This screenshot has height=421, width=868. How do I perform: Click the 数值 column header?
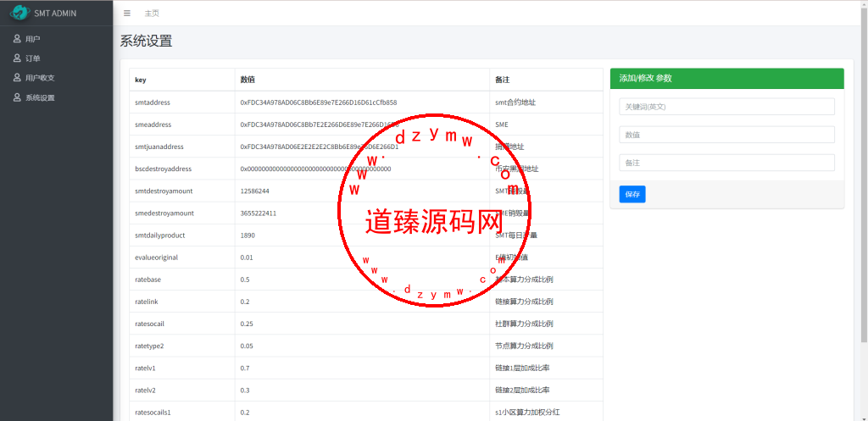363,80
